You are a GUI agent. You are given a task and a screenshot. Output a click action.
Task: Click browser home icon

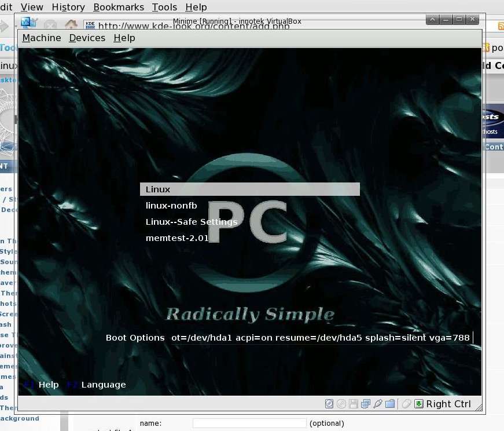coord(71,24)
